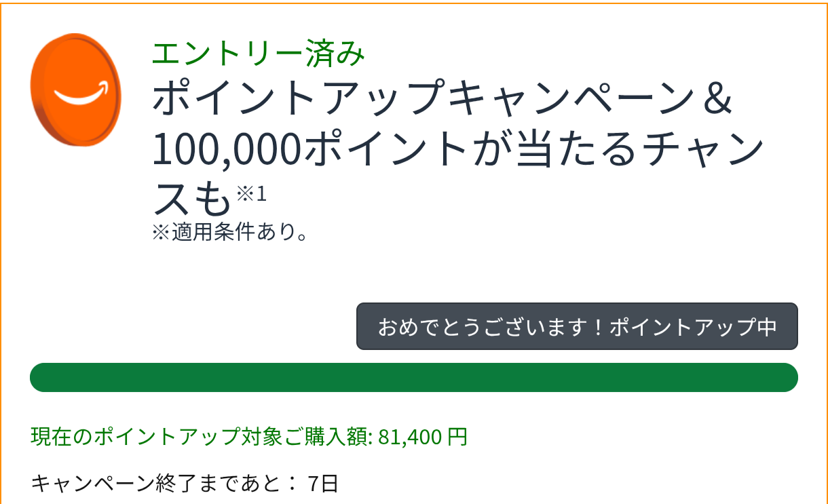The height and width of the screenshot is (504, 828).
Task: Click the 7日 remaining days value
Action: [x=323, y=484]
